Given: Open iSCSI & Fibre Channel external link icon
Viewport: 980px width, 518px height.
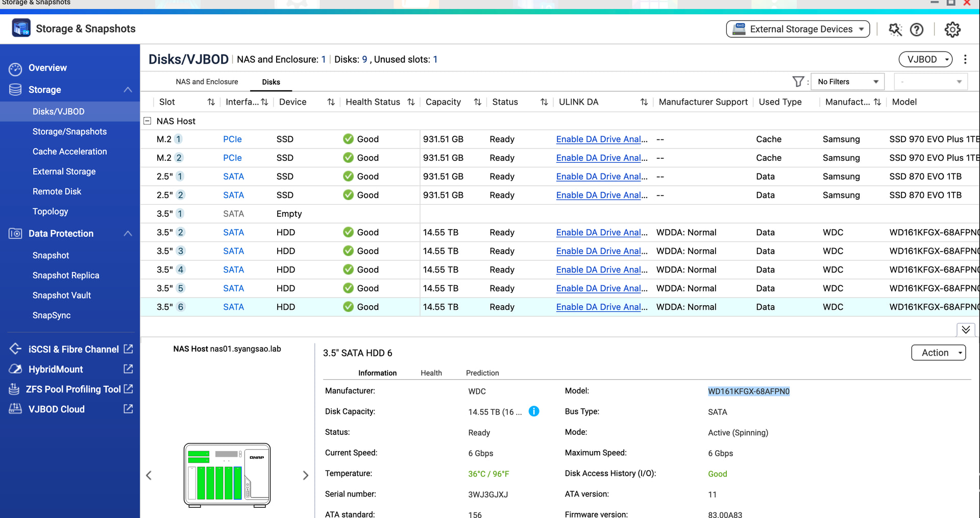Looking at the screenshot, I should click(x=128, y=349).
